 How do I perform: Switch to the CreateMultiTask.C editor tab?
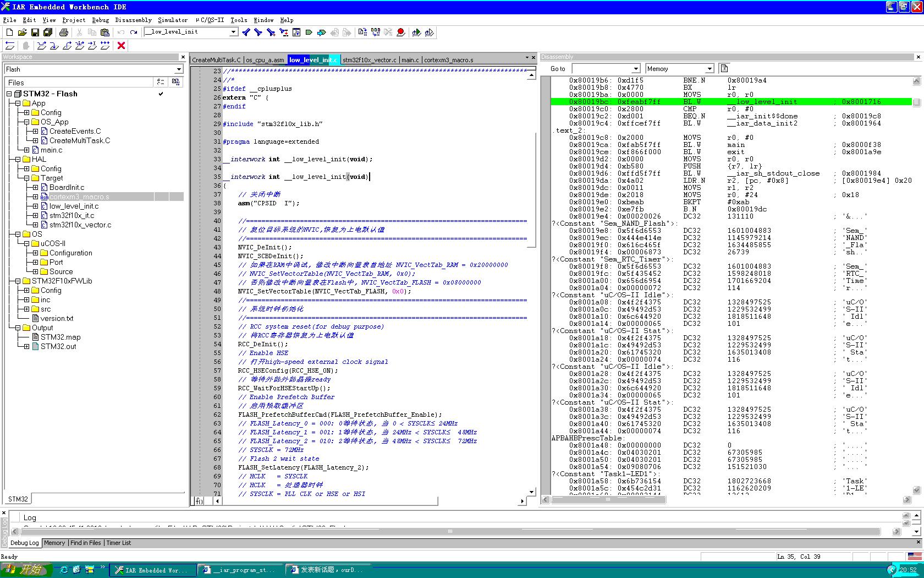(x=217, y=60)
